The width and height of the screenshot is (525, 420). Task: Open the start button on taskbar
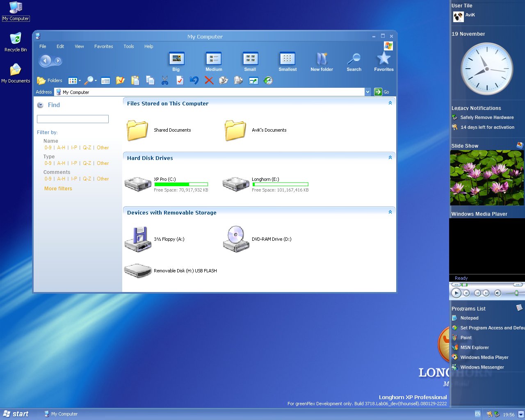(x=16, y=414)
